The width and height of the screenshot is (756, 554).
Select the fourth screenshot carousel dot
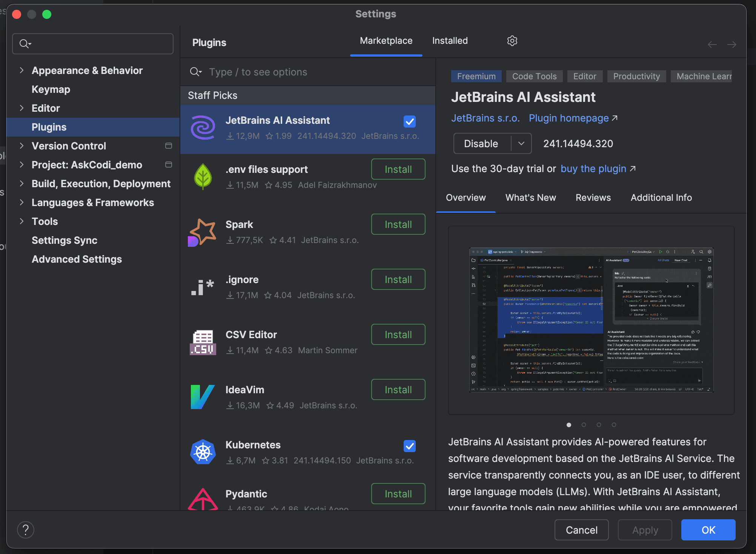point(614,425)
